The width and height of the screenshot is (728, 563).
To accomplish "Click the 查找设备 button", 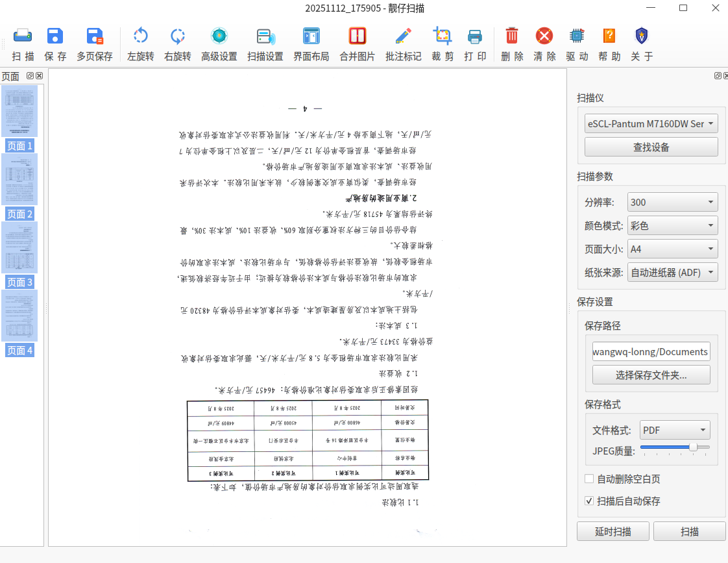I will coord(651,147).
